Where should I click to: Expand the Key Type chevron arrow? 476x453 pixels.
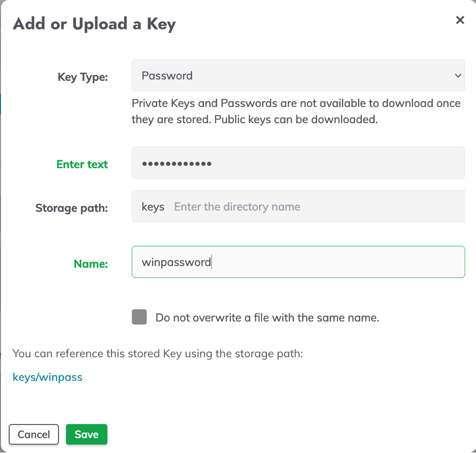coord(457,76)
